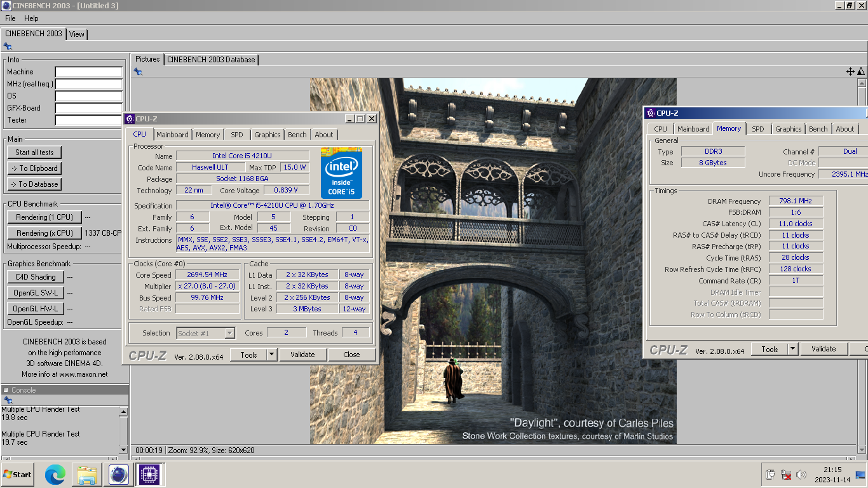The height and width of the screenshot is (488, 868).
Task: Click the CPU-Z title bar icon of the Memory window
Action: (x=650, y=113)
